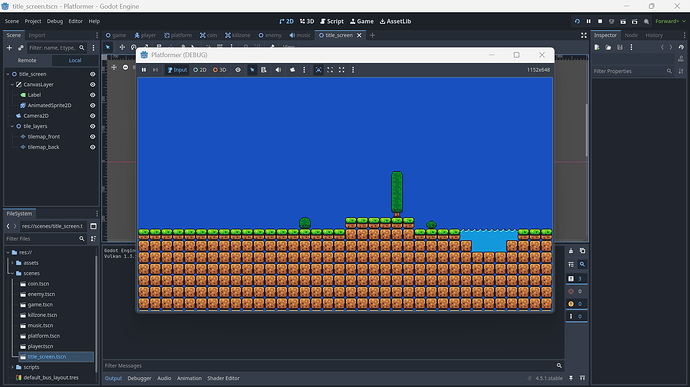The height and width of the screenshot is (387, 690).
Task: Collapse the tile_layers node
Action: pos(12,126)
